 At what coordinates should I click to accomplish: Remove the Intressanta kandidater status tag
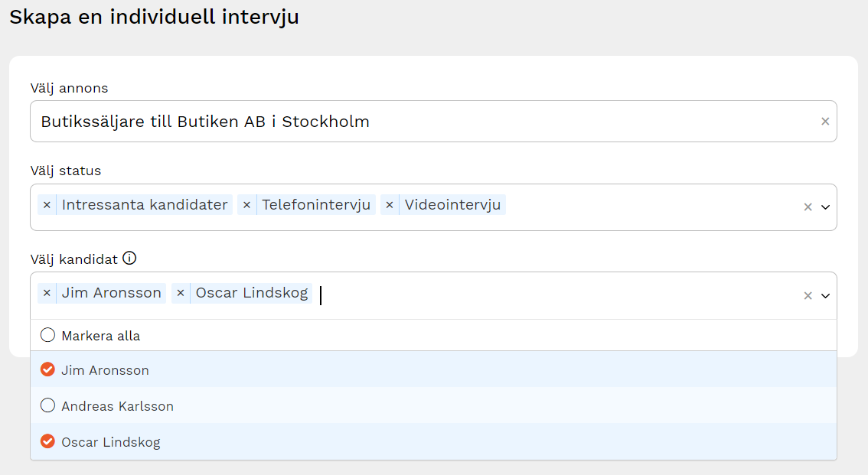coord(47,205)
